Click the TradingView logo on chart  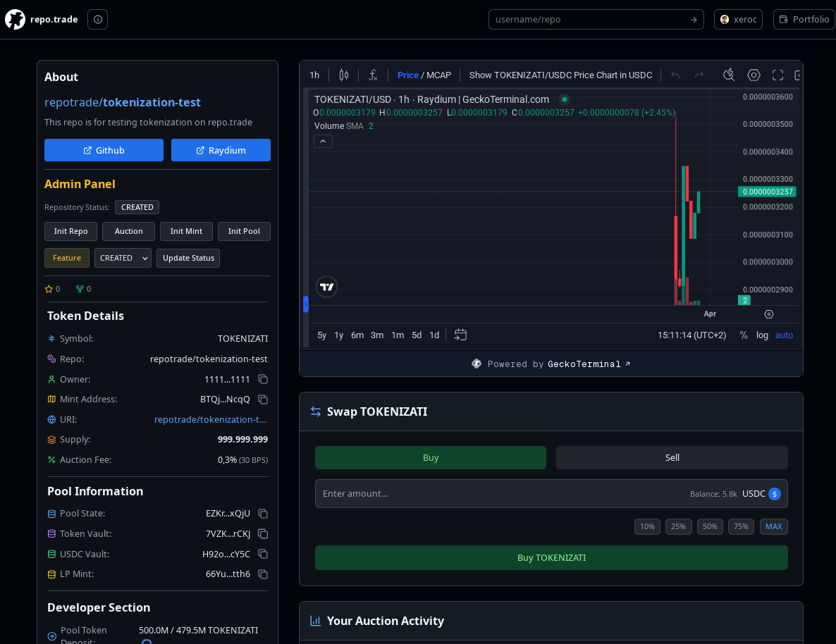pyautogui.click(x=327, y=287)
